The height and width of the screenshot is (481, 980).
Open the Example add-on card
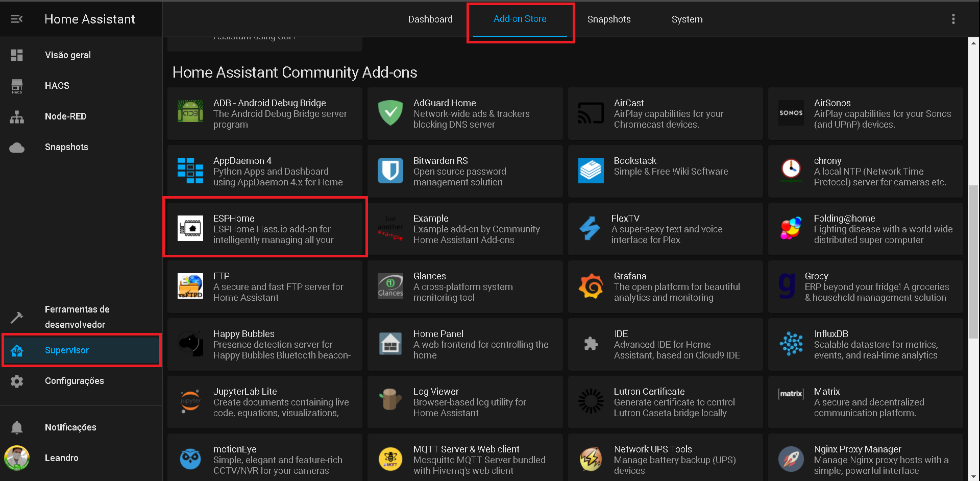point(465,229)
